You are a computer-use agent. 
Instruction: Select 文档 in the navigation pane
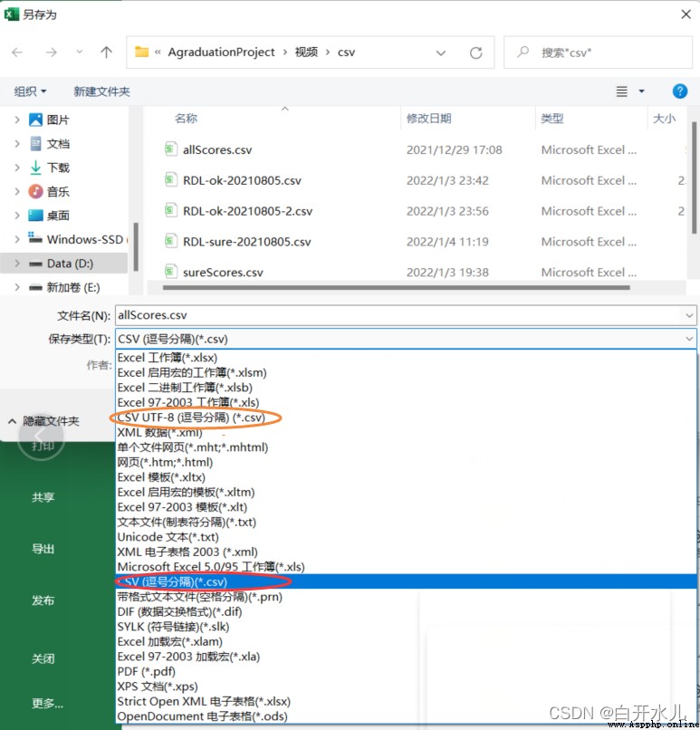(x=58, y=143)
